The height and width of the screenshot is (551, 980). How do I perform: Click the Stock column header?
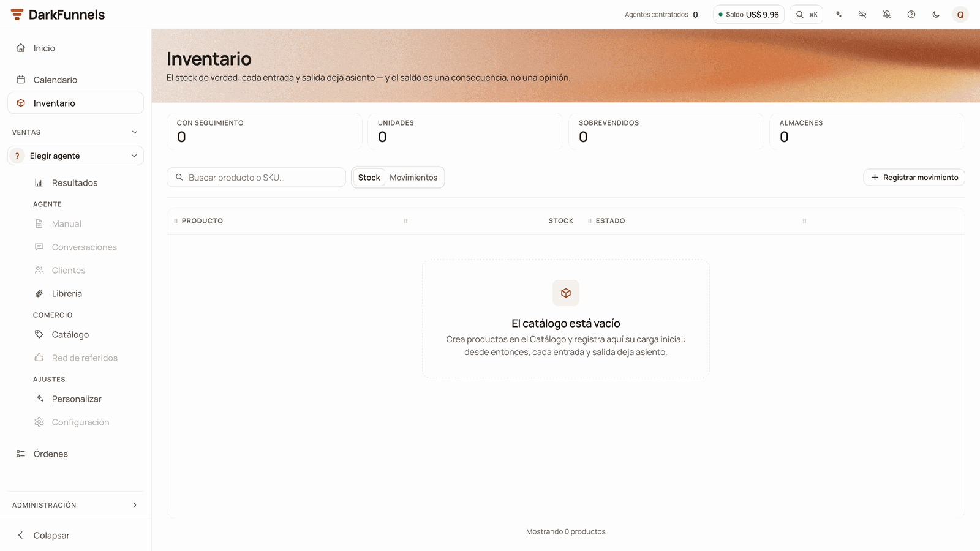[561, 221]
